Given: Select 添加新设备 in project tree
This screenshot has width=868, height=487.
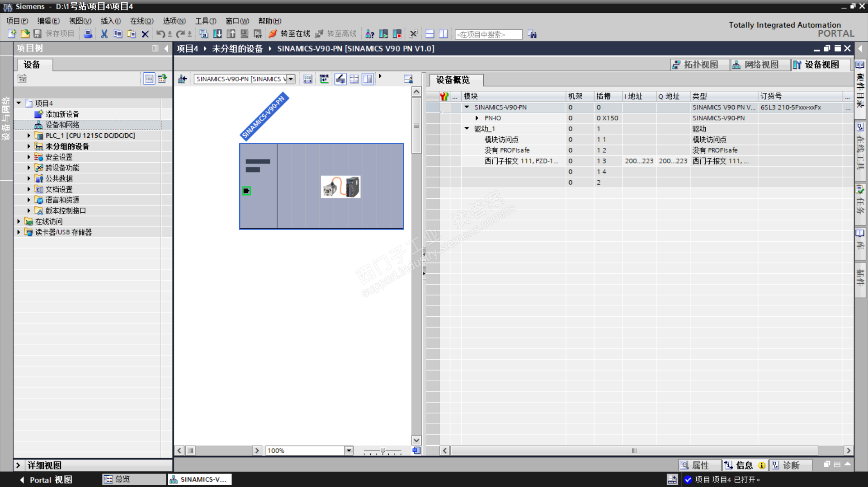Looking at the screenshot, I should coord(62,114).
